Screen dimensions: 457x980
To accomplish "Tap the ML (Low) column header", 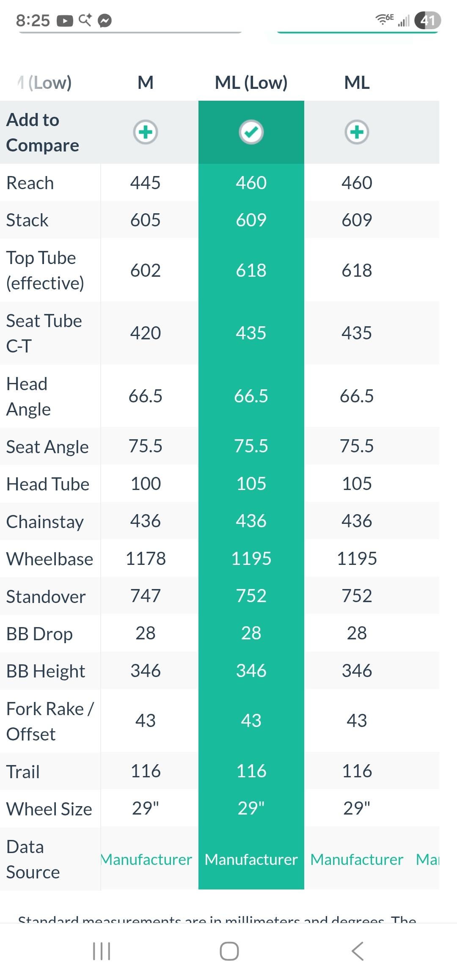I will pos(251,83).
